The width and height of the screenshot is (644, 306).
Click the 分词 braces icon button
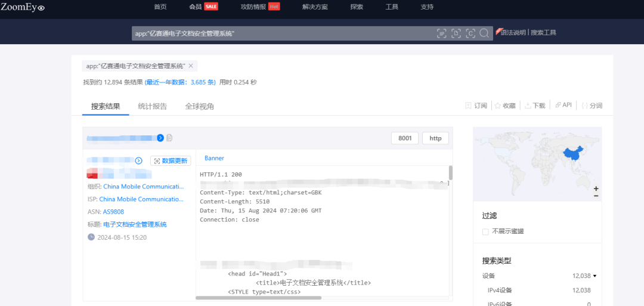click(592, 106)
